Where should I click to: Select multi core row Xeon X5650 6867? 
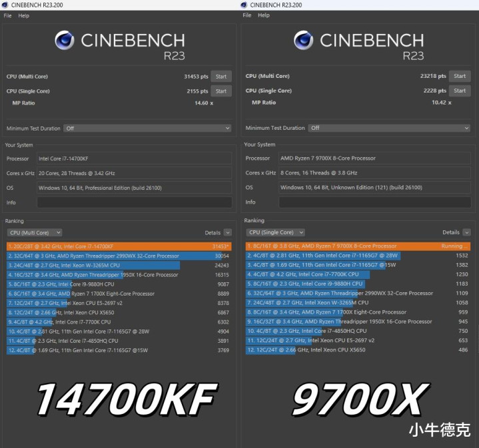(119, 313)
